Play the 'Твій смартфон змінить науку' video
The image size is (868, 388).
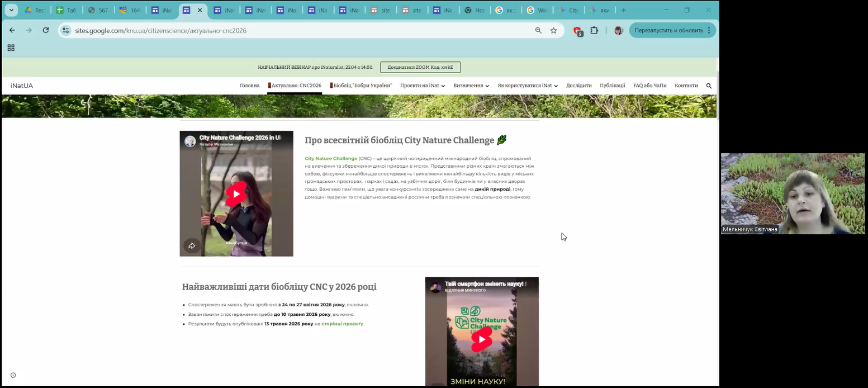click(481, 339)
